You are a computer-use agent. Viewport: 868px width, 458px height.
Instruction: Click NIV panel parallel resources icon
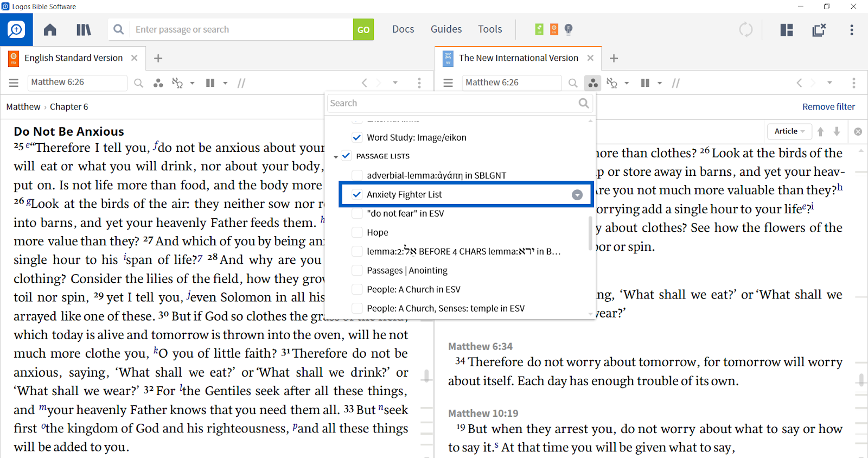(x=645, y=83)
